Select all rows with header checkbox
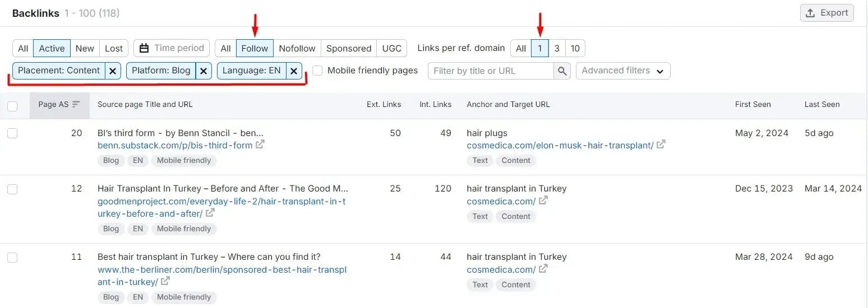The image size is (868, 308). pyautogui.click(x=12, y=106)
